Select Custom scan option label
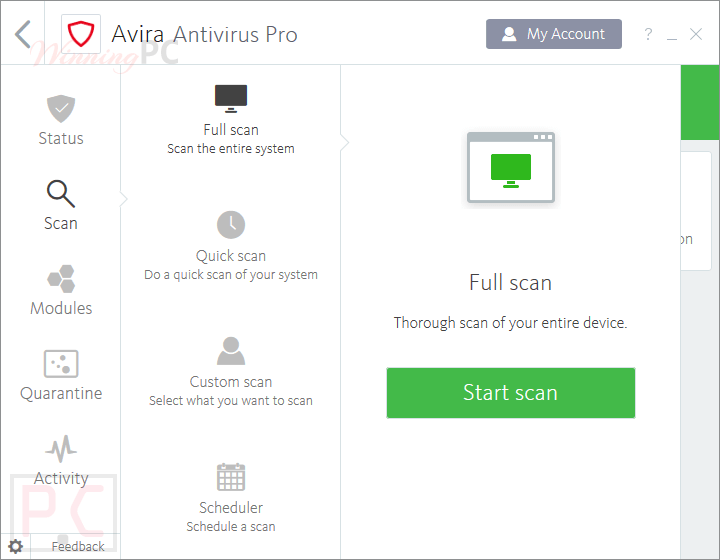This screenshot has height=560, width=720. [x=231, y=382]
